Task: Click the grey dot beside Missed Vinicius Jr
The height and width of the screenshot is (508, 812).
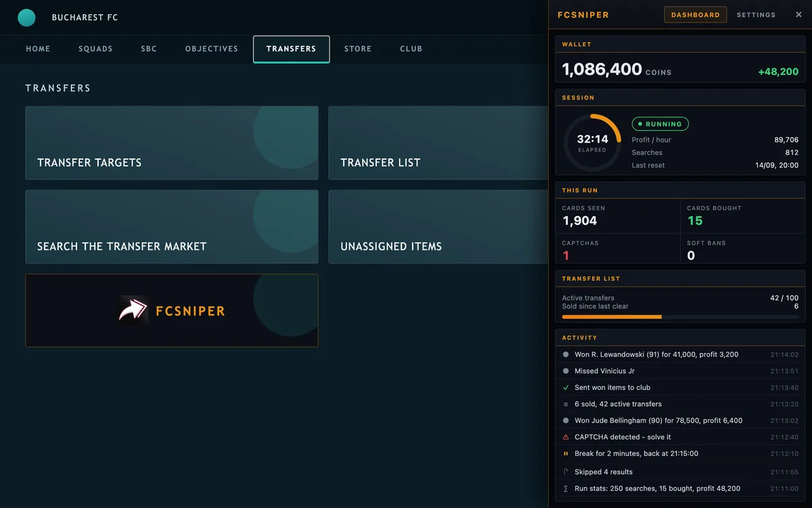Action: coord(566,371)
